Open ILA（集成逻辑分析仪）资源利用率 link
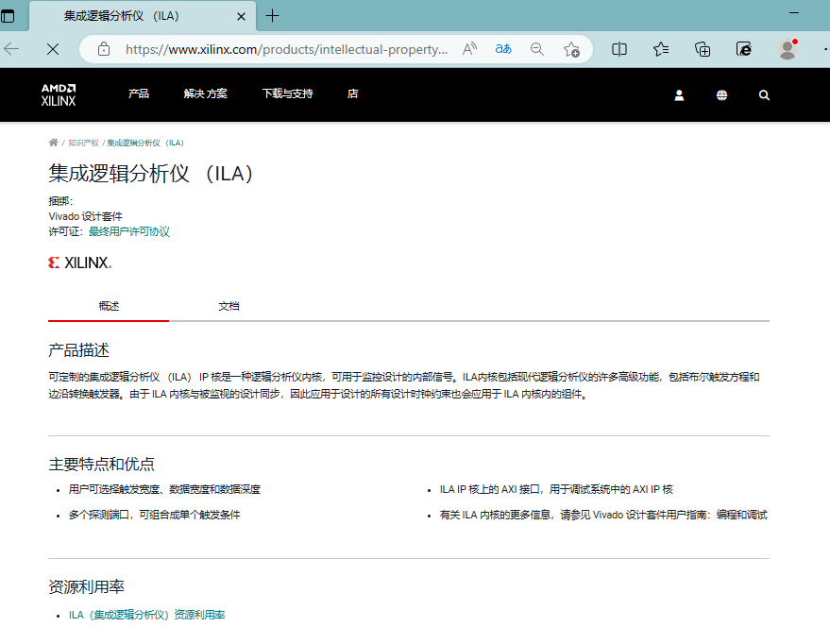The image size is (830, 644). pos(146,615)
